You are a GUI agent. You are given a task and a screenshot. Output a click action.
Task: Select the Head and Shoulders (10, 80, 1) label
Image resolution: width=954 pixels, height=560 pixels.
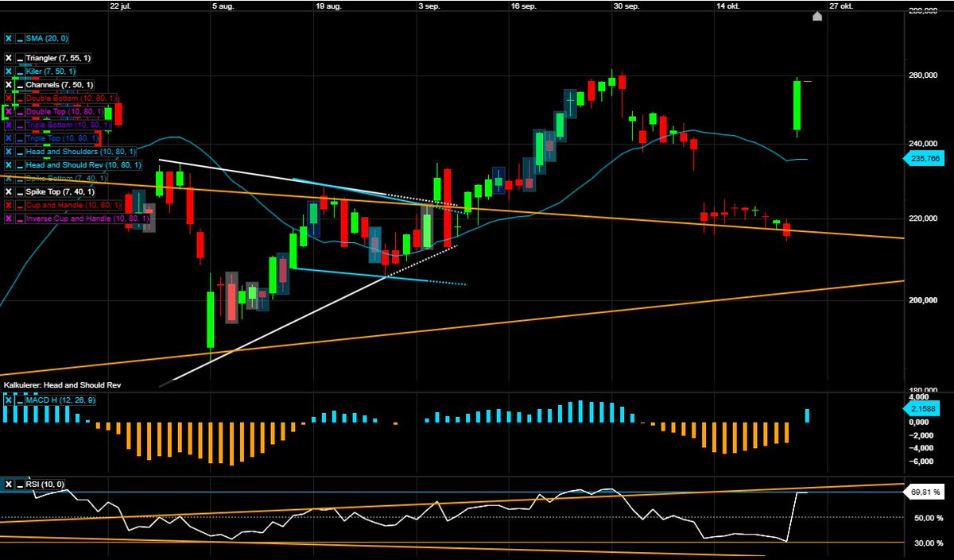[81, 152]
